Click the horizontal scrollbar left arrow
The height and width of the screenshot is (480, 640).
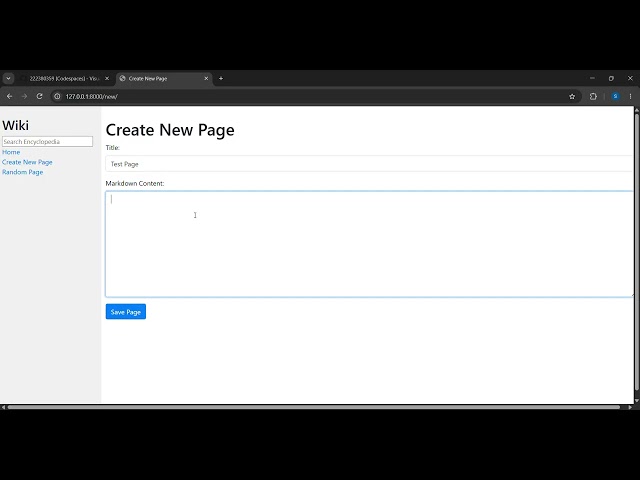tap(3, 407)
